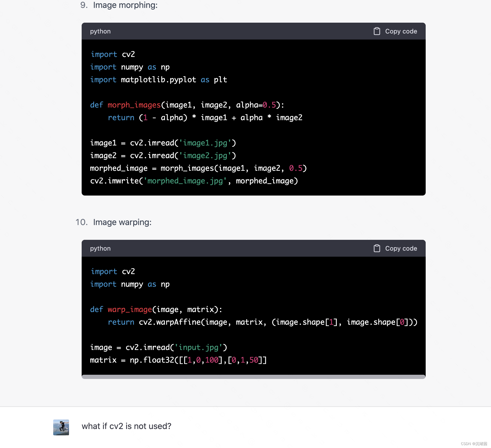The image size is (491, 448).
Task: Copy code of the warp_image snippet
Action: (x=395, y=248)
